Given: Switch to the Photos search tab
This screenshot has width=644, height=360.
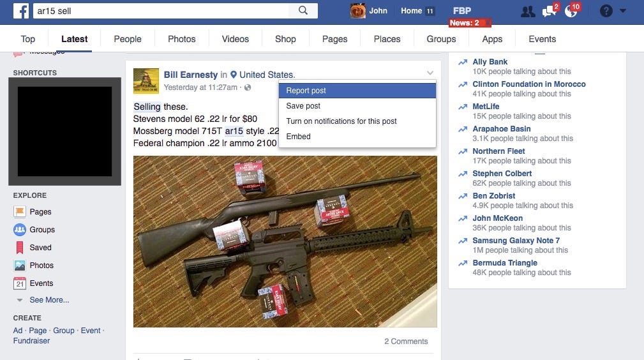Looking at the screenshot, I should (x=181, y=39).
